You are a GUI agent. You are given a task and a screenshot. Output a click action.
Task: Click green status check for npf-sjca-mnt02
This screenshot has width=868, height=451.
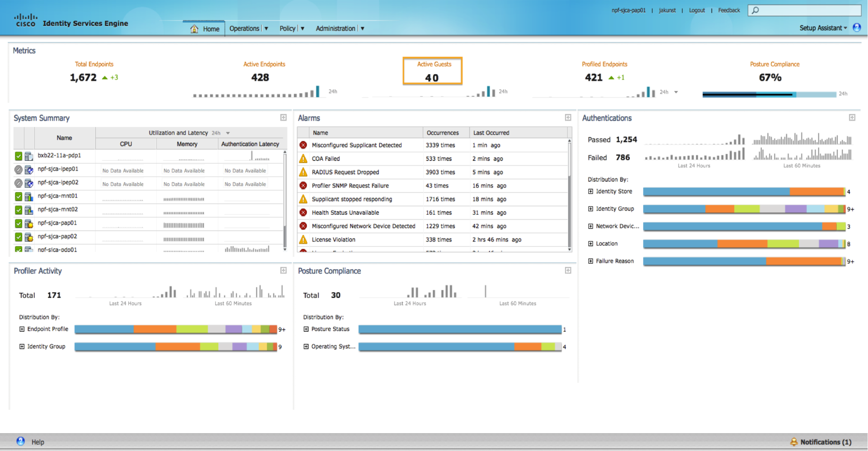19,210
